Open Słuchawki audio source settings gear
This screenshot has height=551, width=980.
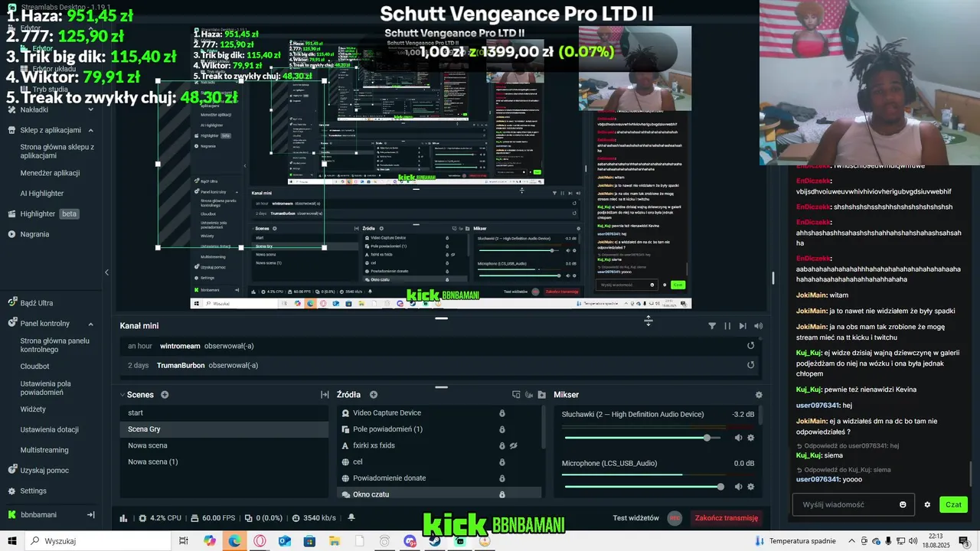(x=751, y=438)
